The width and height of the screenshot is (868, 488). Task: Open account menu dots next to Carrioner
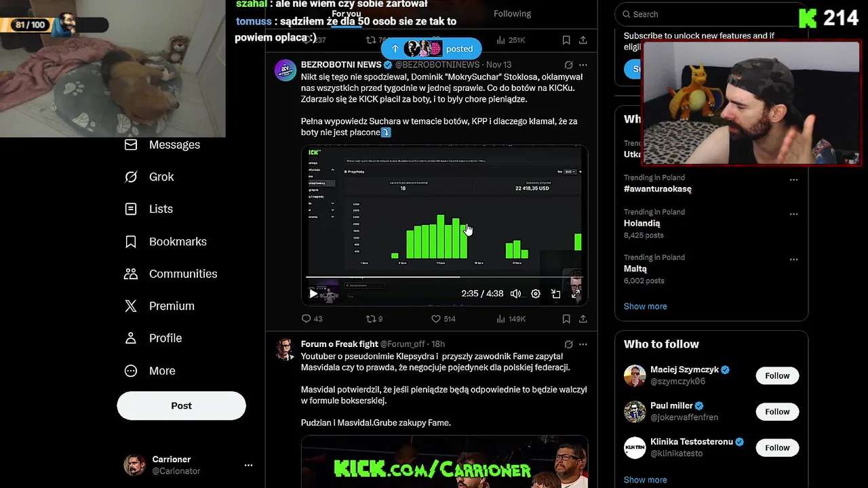(248, 465)
